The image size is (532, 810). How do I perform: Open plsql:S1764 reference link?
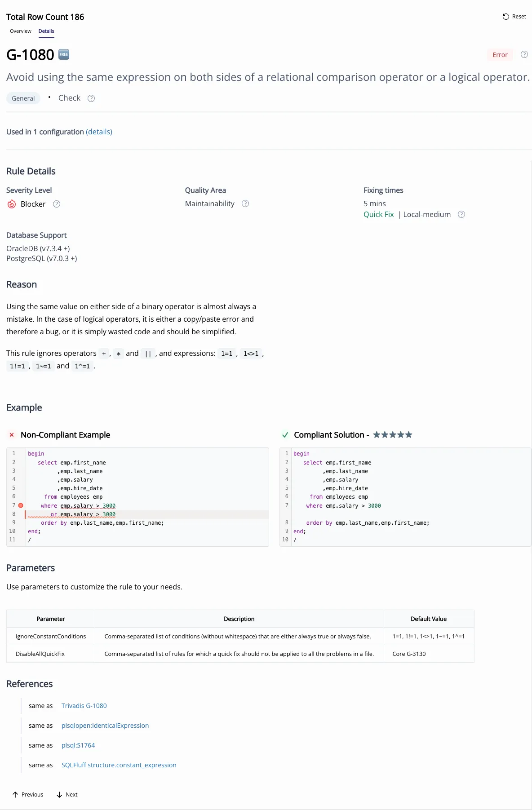(x=78, y=745)
